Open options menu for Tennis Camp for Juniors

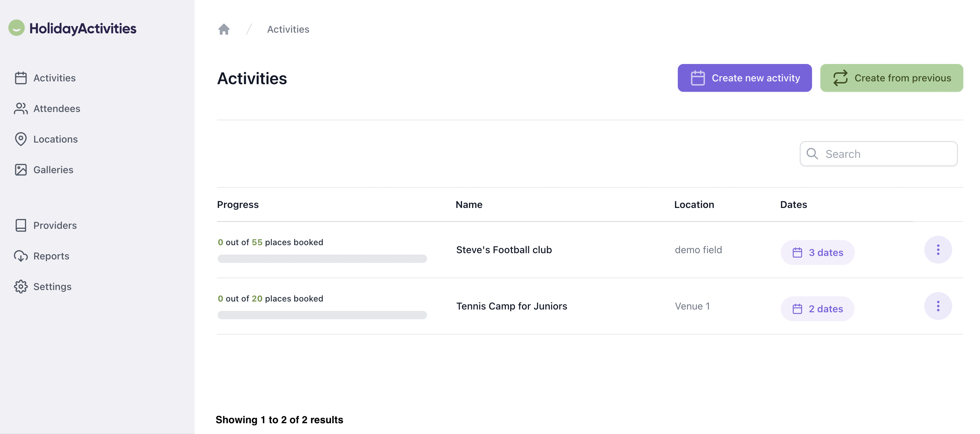pos(938,306)
